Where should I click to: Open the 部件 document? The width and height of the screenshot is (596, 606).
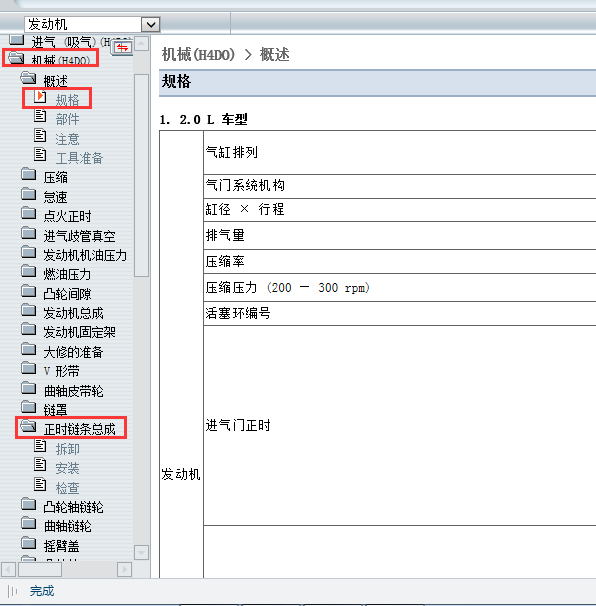pyautogui.click(x=67, y=119)
